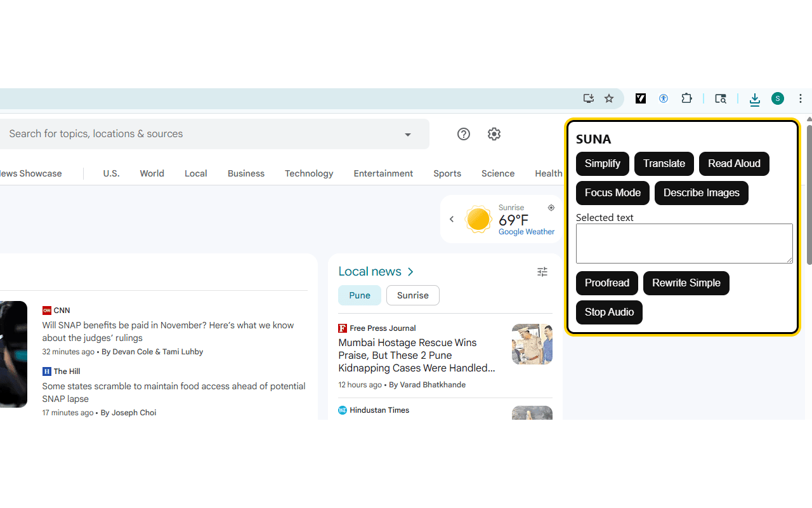Open the blue accessibility extension icon
This screenshot has width=812, height=508.
coord(664,98)
